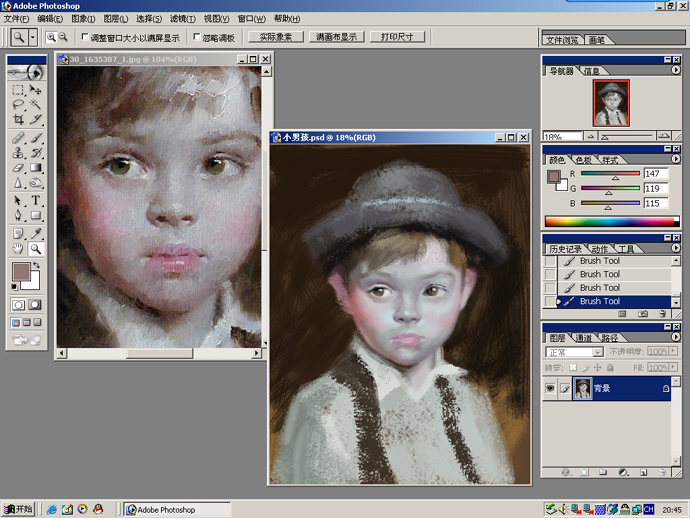Image resolution: width=690 pixels, height=518 pixels.
Task: Click Adobe Photoshop taskbar button
Action: point(177,510)
